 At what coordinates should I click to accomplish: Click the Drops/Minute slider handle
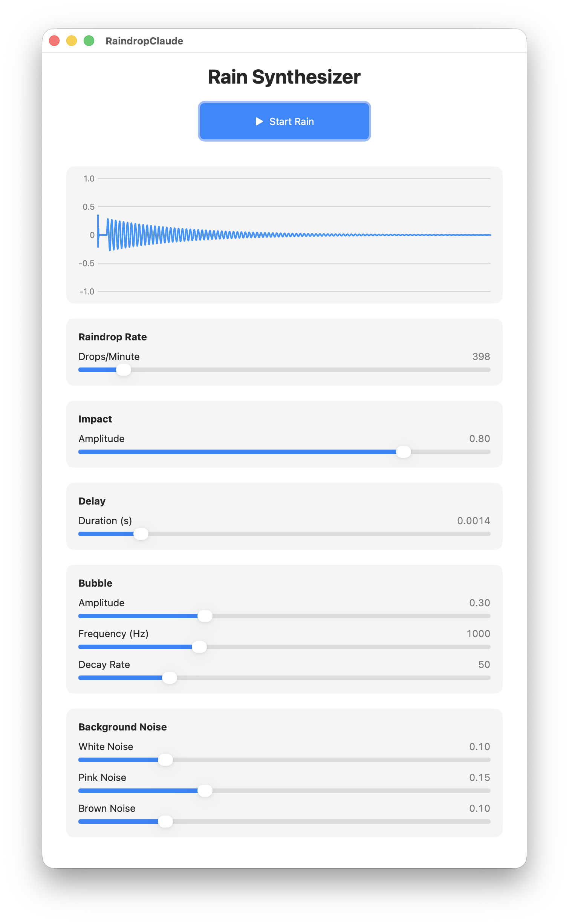(x=124, y=370)
